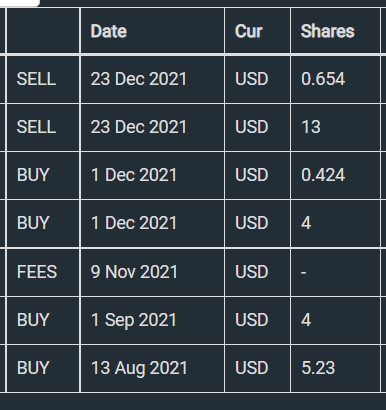Image resolution: width=386 pixels, height=410 pixels.
Task: Click USD in the FEES row
Action: point(252,272)
